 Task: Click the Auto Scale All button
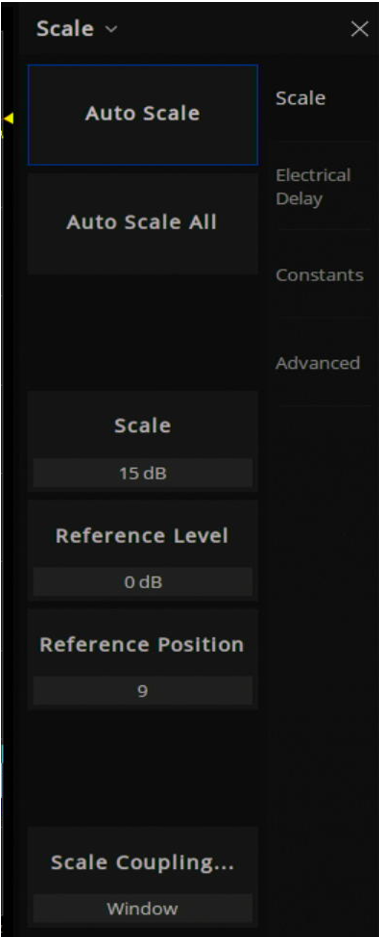pyautogui.click(x=142, y=223)
